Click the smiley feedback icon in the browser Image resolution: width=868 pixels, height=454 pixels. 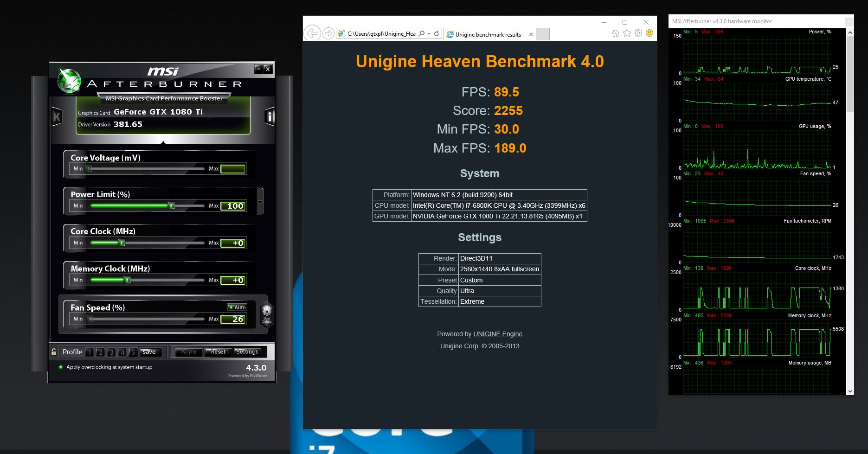point(649,33)
